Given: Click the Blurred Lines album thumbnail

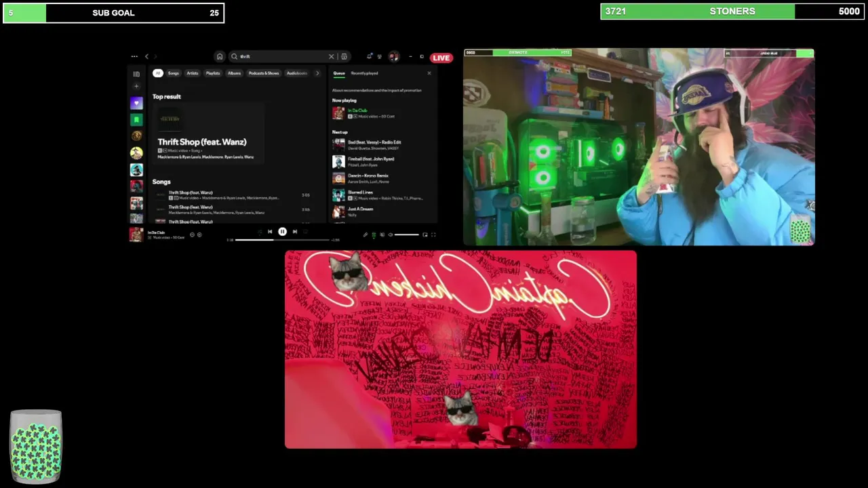Looking at the screenshot, I should pyautogui.click(x=338, y=195).
